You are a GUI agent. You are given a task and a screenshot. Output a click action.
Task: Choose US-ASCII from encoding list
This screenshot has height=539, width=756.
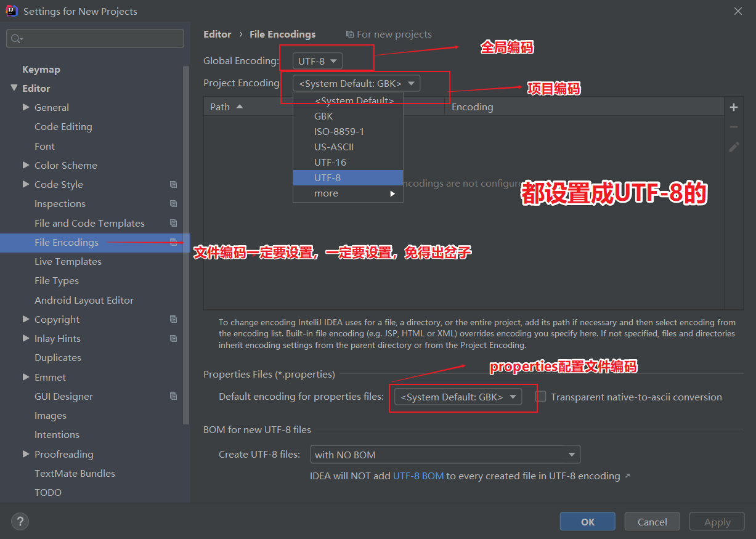[348, 147]
